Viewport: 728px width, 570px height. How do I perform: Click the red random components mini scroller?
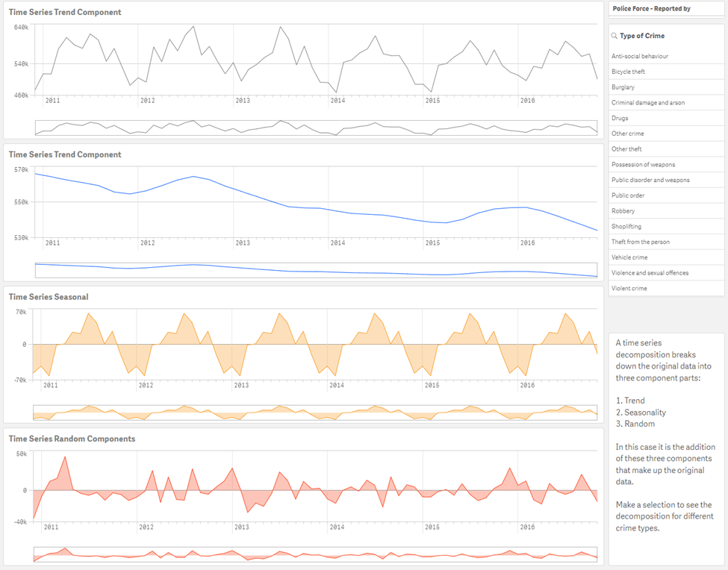tap(315, 554)
